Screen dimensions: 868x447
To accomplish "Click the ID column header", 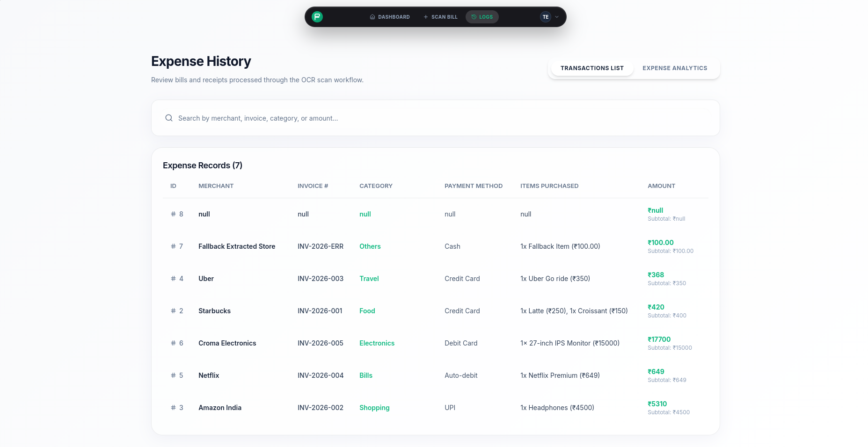I will pyautogui.click(x=173, y=186).
